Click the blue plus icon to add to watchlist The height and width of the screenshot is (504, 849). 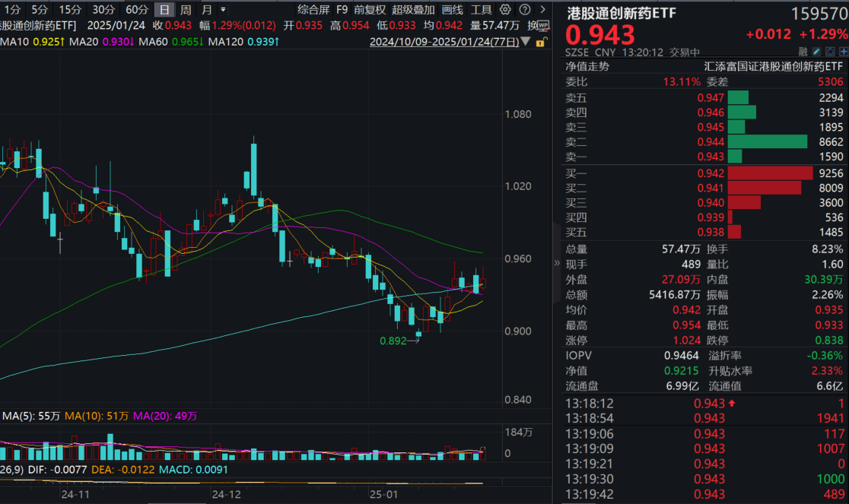(x=844, y=50)
